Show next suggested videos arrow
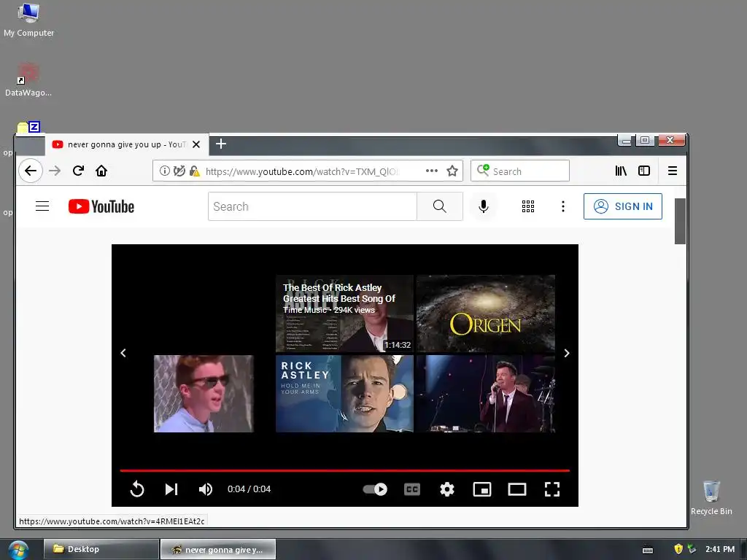The height and width of the screenshot is (560, 747). pyautogui.click(x=566, y=353)
